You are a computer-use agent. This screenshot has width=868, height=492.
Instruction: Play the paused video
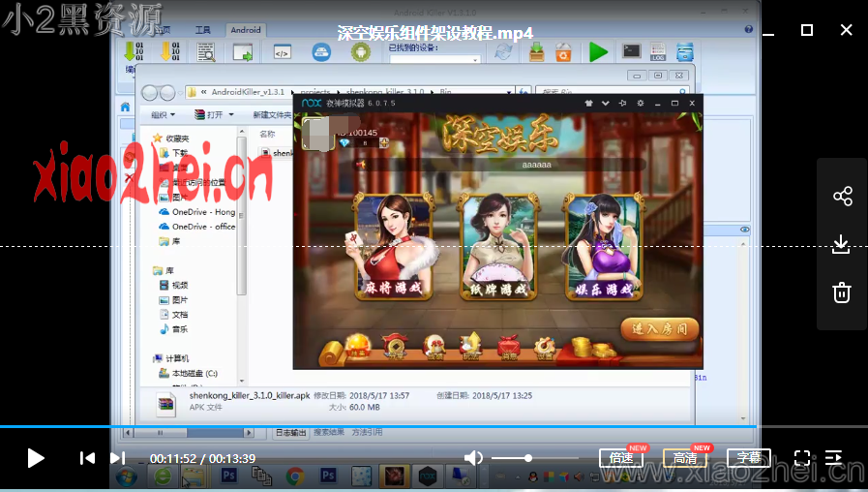click(36, 458)
